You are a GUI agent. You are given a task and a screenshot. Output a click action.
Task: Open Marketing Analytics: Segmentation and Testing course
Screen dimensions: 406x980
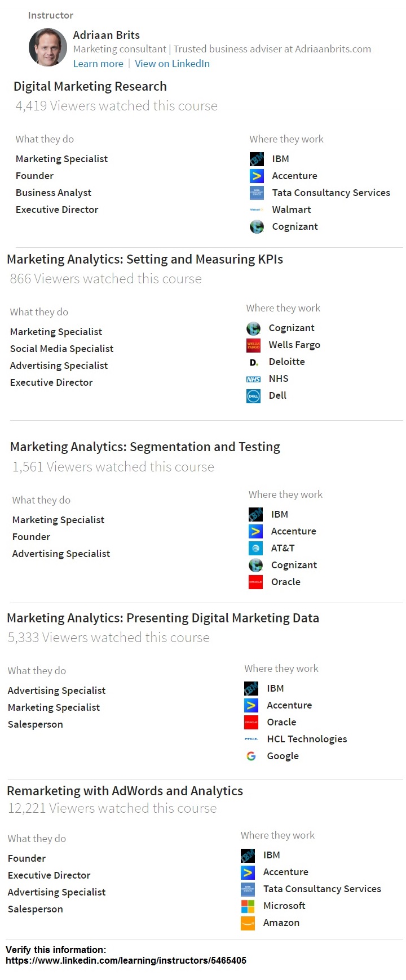(145, 447)
